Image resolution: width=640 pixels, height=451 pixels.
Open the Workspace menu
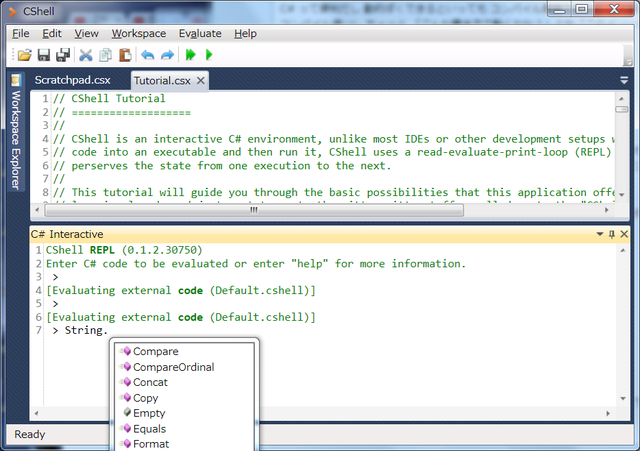click(139, 33)
